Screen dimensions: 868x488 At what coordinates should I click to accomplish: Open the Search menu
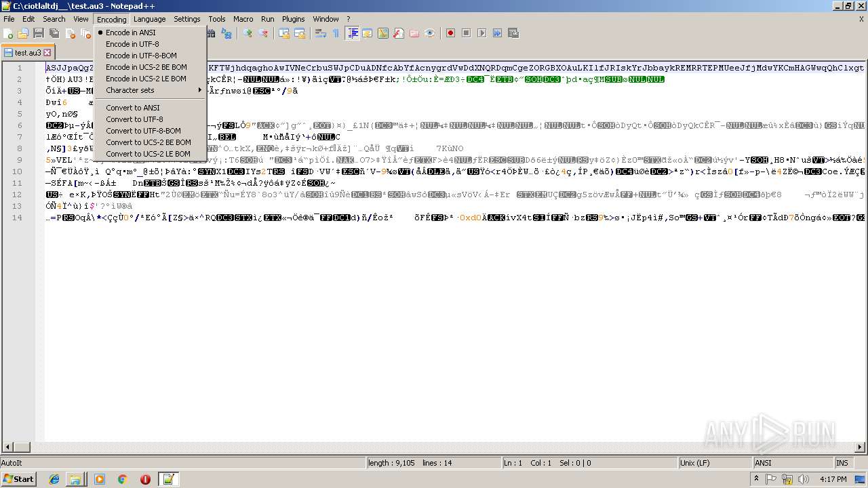pyautogui.click(x=54, y=19)
